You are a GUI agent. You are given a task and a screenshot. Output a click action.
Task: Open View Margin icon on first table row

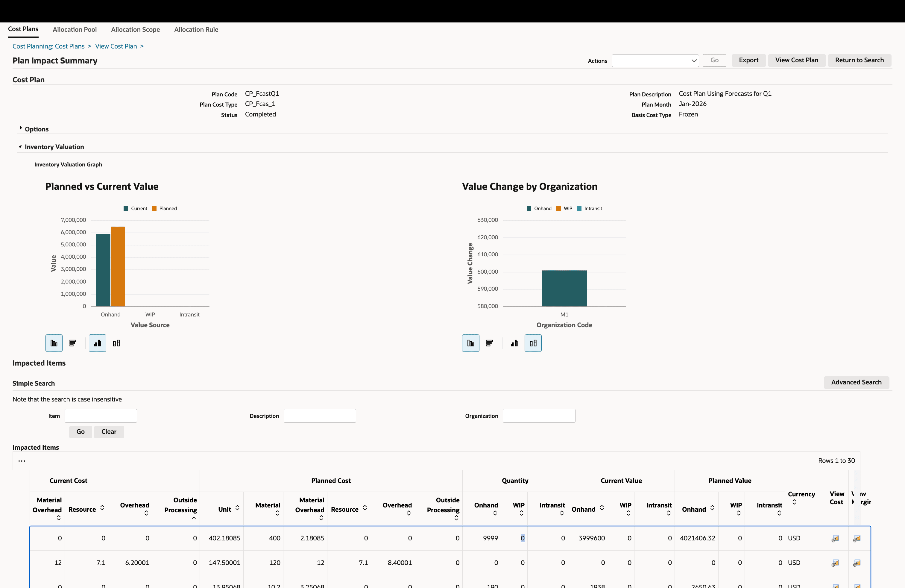click(857, 538)
